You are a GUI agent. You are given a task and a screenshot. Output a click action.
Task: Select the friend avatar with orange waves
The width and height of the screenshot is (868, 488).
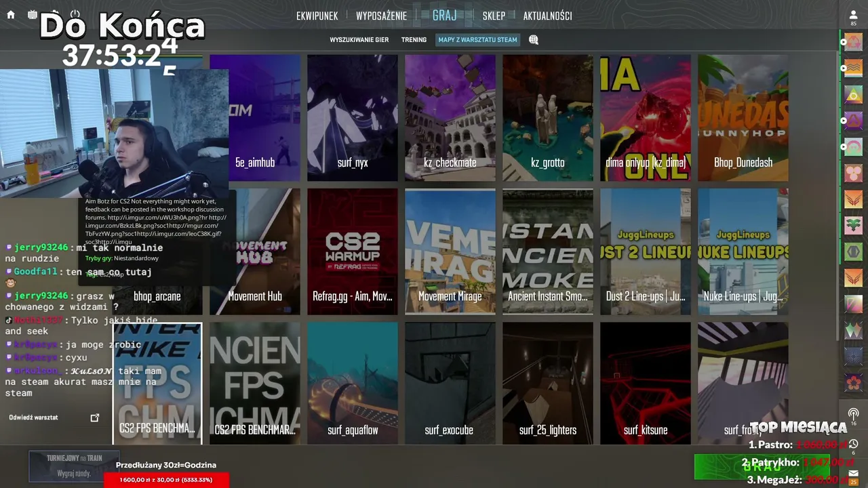pos(853,68)
